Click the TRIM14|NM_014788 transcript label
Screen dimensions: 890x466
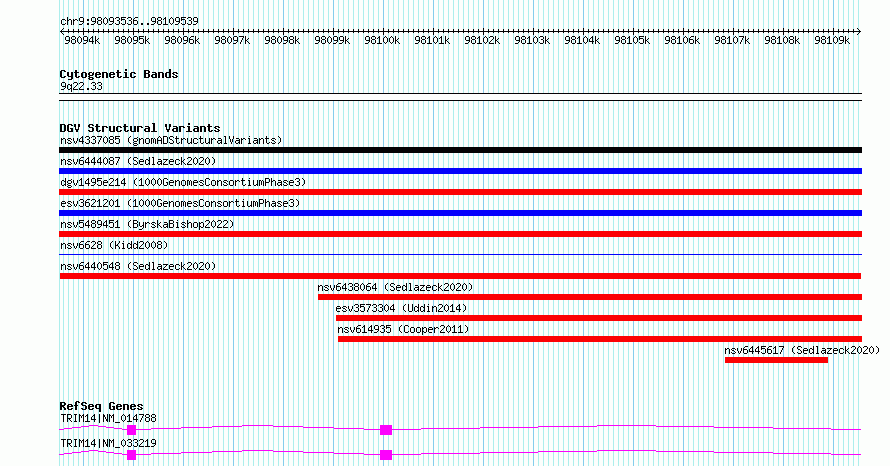[x=108, y=418]
